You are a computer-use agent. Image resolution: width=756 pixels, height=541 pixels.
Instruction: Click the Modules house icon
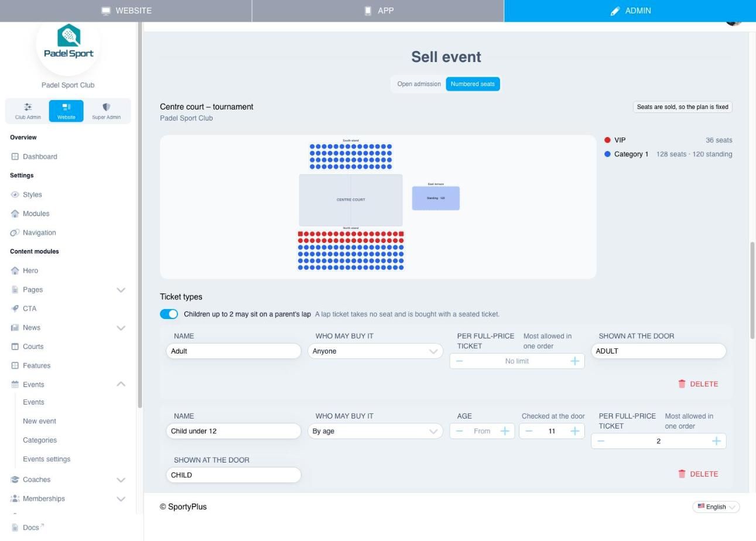click(15, 214)
